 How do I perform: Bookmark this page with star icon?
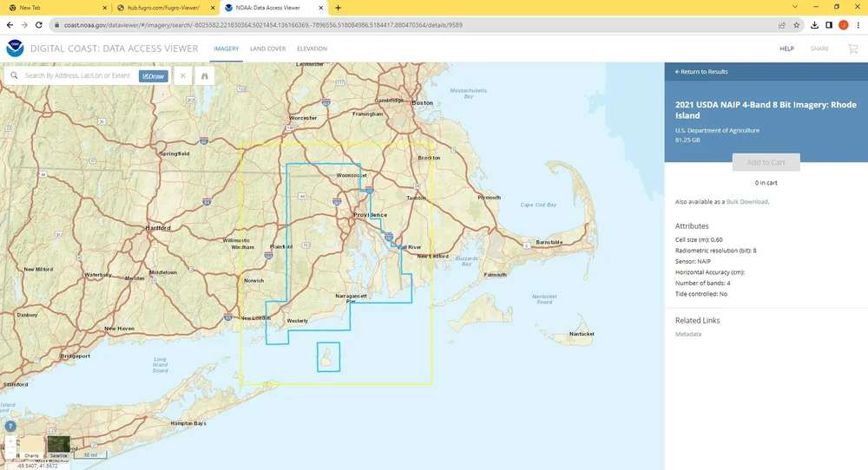click(797, 25)
